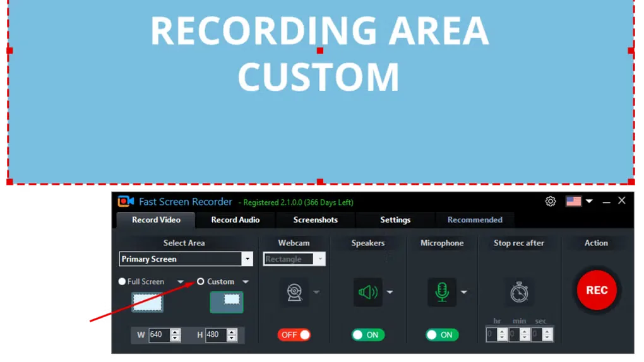Click the webcam icon
The width and height of the screenshot is (644, 362).
click(x=294, y=292)
